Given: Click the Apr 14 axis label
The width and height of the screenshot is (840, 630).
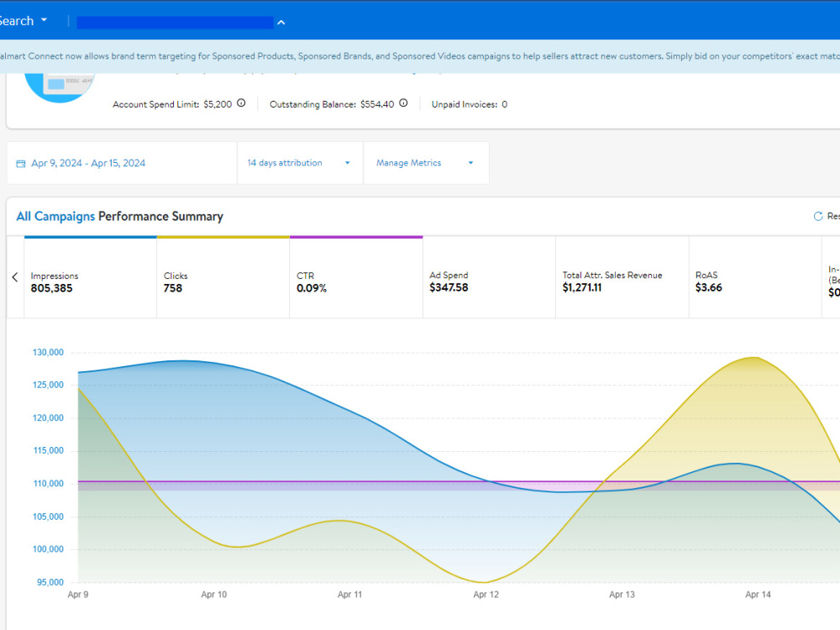Looking at the screenshot, I should [758, 595].
